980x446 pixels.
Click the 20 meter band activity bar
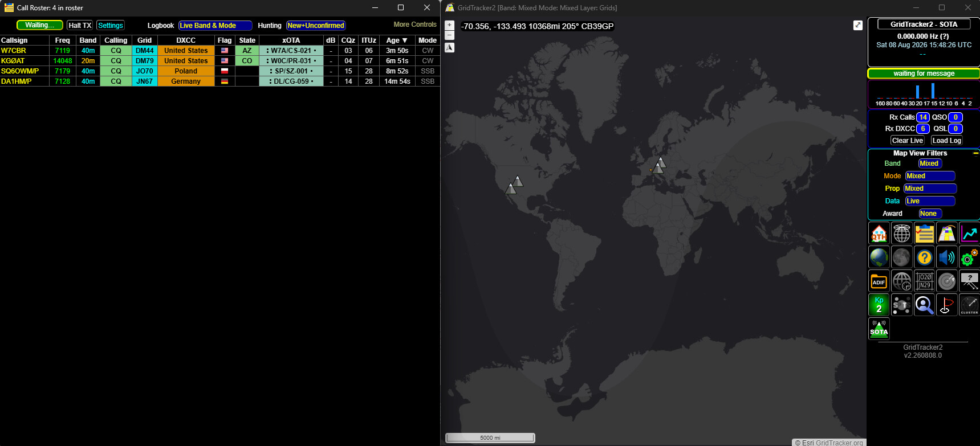918,92
